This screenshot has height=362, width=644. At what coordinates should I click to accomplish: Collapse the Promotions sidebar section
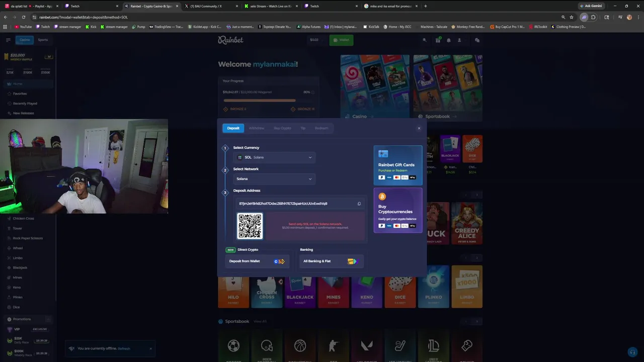point(48,319)
